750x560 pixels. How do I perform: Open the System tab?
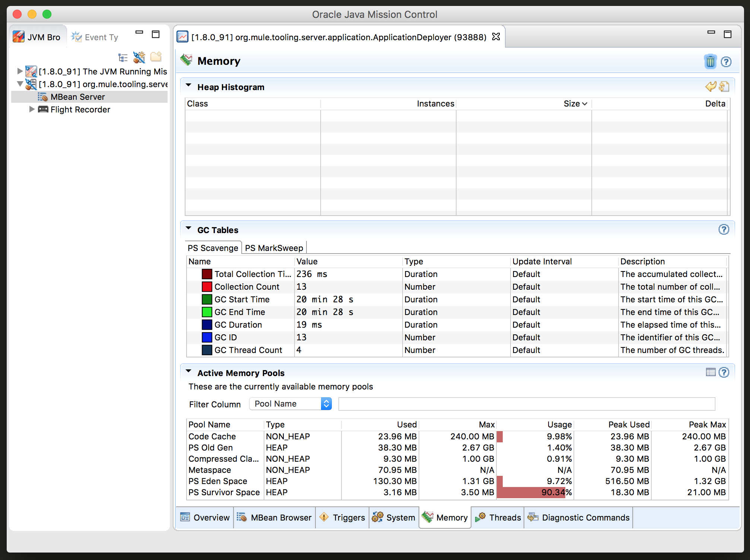394,517
